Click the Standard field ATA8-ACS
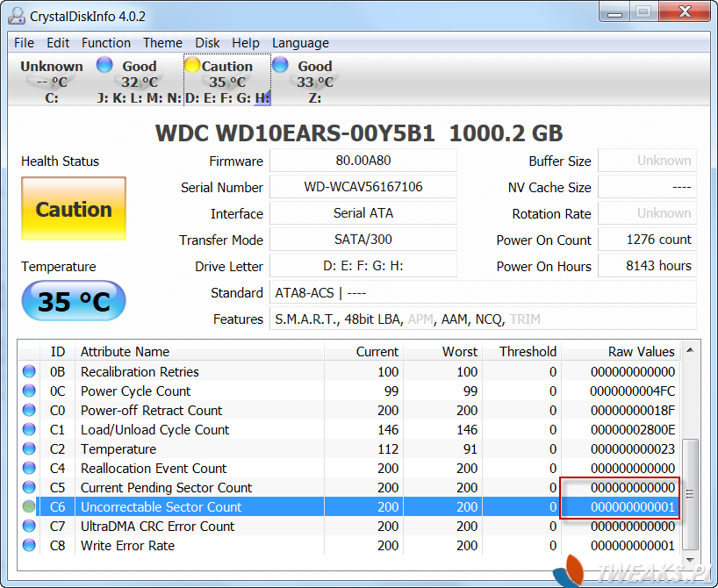This screenshot has width=718, height=588. pos(483,292)
